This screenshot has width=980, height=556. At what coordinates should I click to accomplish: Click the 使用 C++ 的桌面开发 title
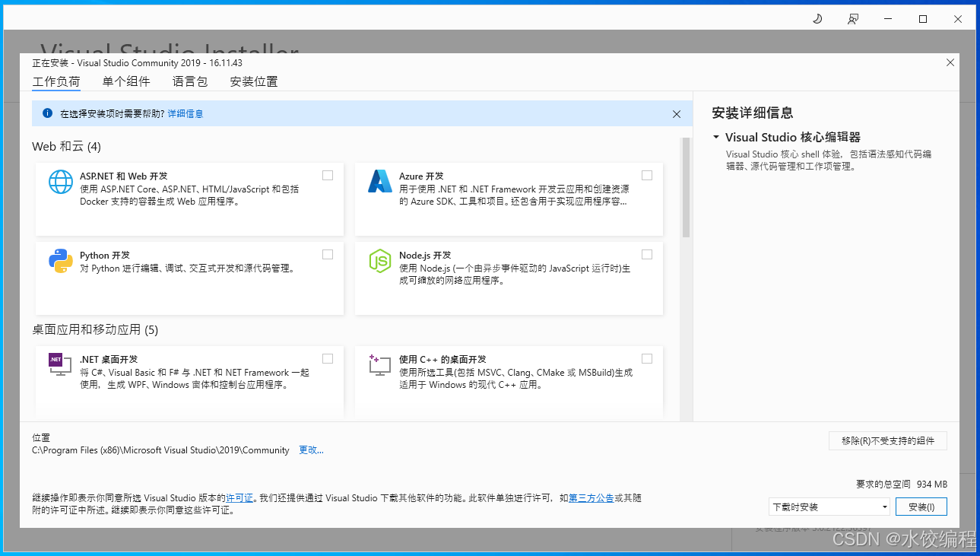coord(442,359)
